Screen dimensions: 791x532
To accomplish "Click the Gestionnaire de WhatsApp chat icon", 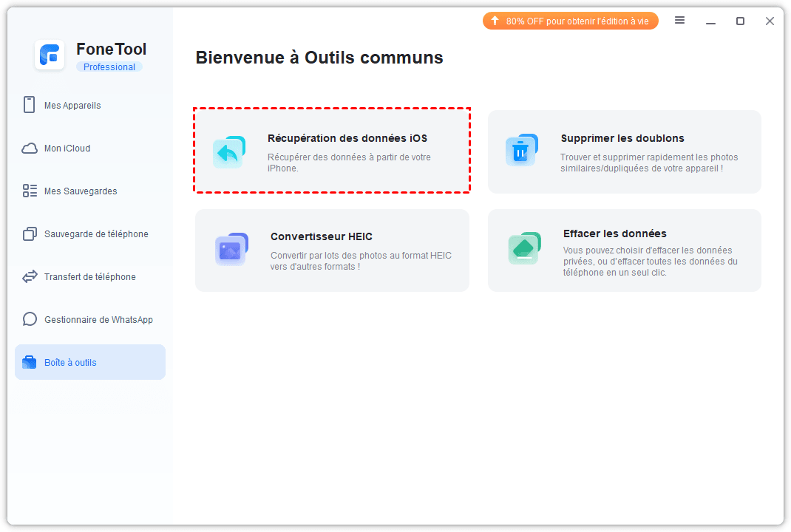I will (30, 320).
